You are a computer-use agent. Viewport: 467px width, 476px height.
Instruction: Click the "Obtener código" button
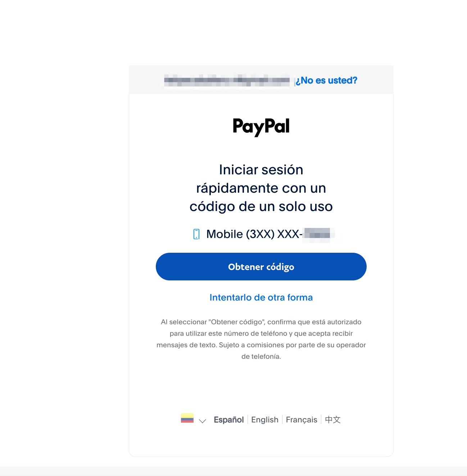pyautogui.click(x=261, y=267)
